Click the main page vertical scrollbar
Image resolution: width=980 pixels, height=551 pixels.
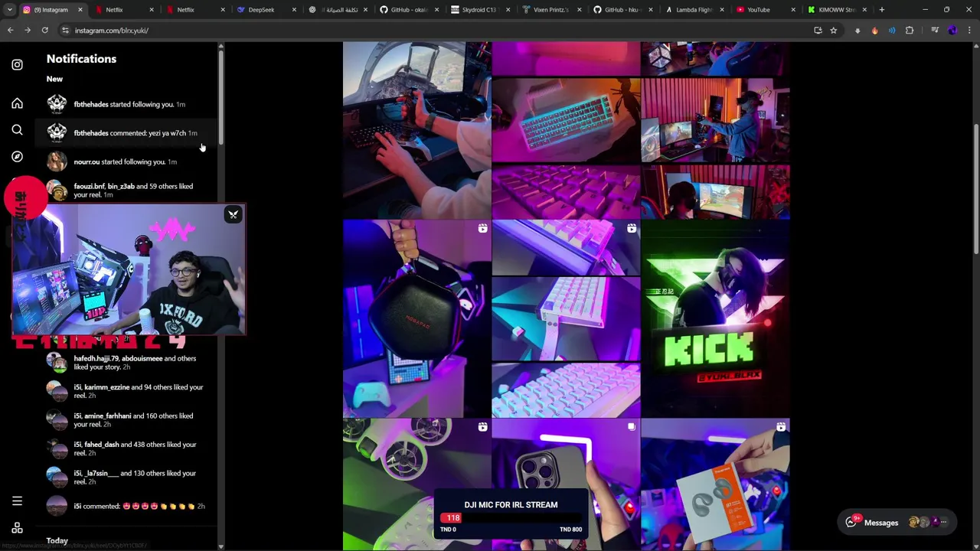(x=975, y=190)
